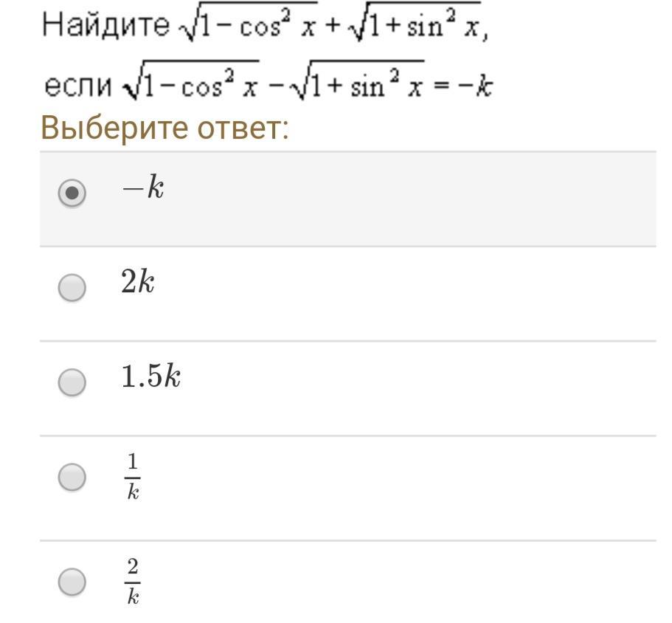The width and height of the screenshot is (672, 623).
Task: Click the 2/k fraction label
Action: (133, 582)
